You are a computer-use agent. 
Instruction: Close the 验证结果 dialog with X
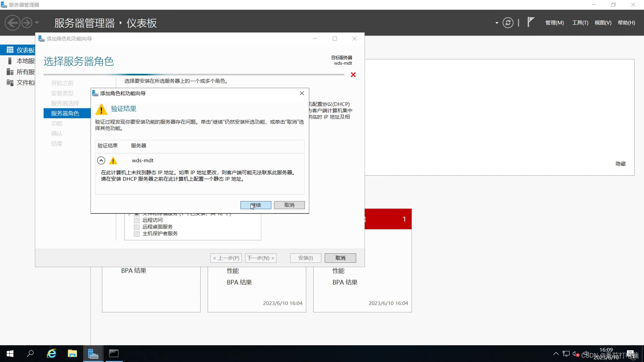click(302, 93)
